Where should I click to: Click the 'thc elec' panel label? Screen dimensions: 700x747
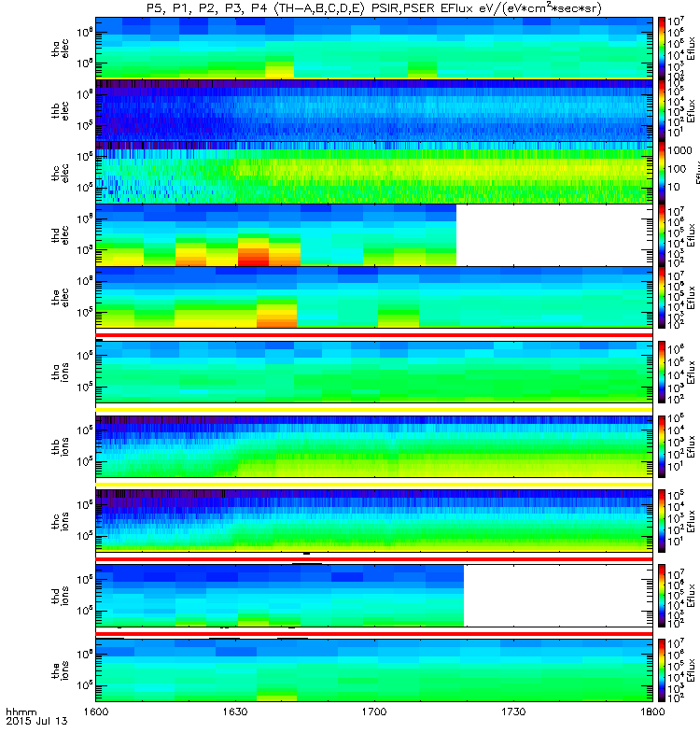click(61, 173)
